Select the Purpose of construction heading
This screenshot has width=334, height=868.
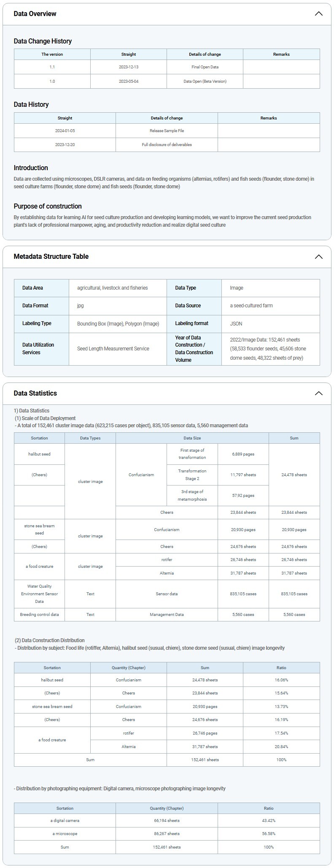tap(48, 206)
